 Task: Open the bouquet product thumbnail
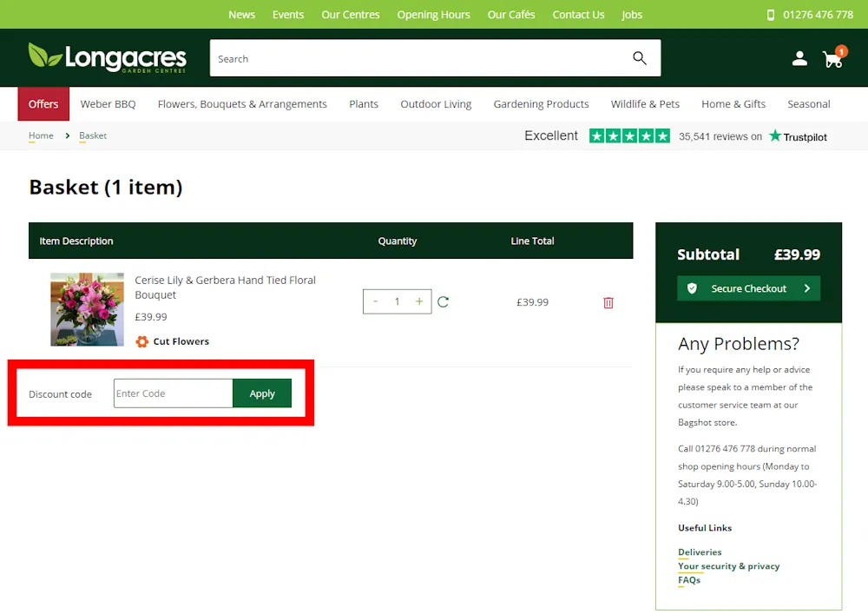pyautogui.click(x=87, y=309)
